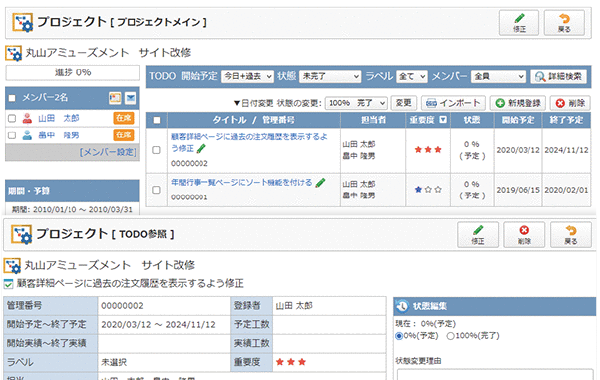
Task: Toggle the select-all members checkbox
Action: pos(12,98)
